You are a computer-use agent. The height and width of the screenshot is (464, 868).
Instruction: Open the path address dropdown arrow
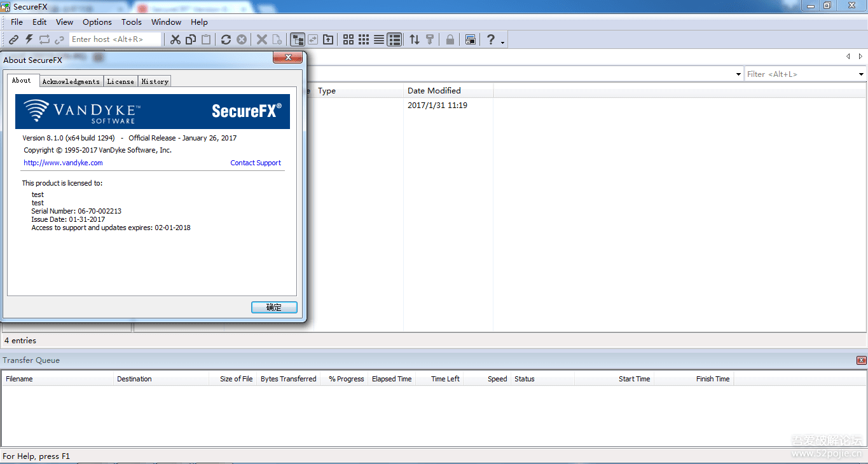coord(738,74)
